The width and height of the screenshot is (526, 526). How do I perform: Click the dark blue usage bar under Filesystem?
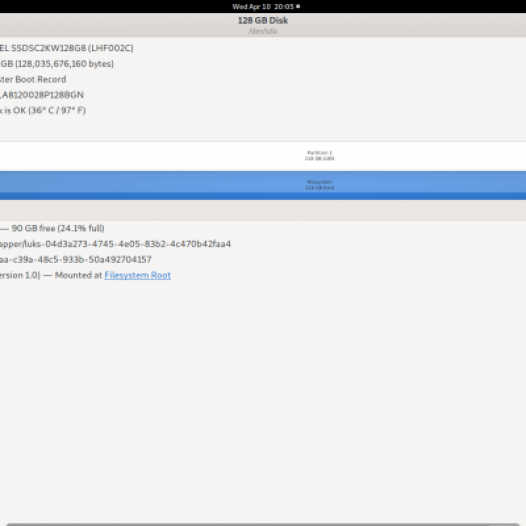(x=263, y=196)
